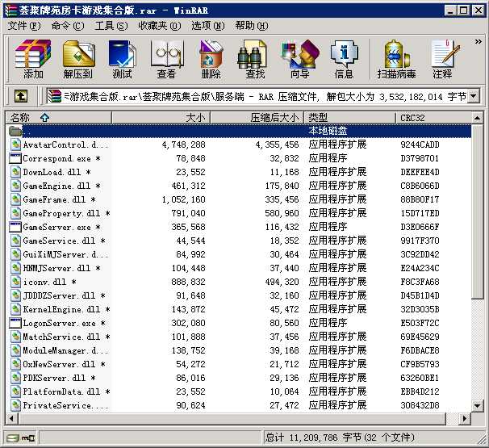Select the PlatformData.dll row
The height and width of the screenshot is (448, 489).
click(x=239, y=391)
